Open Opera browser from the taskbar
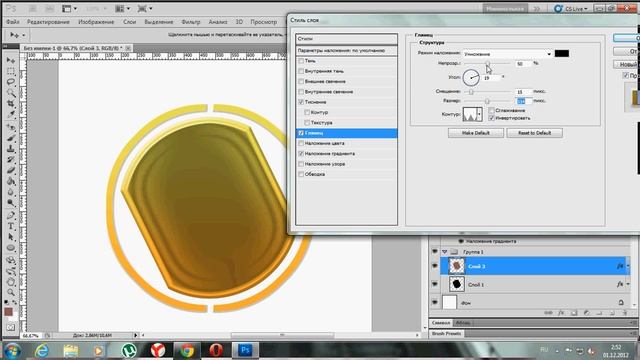Image resolution: width=640 pixels, height=360 pixels. [216, 350]
